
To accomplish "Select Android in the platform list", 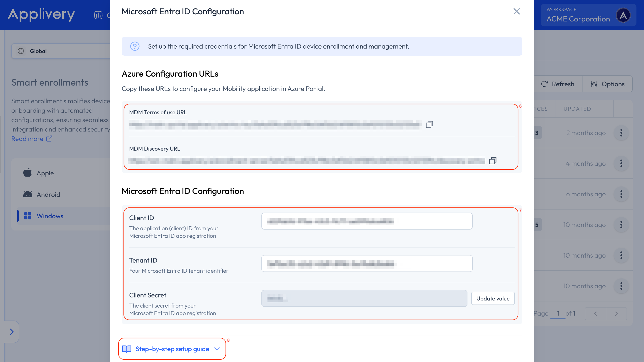I will (48, 194).
